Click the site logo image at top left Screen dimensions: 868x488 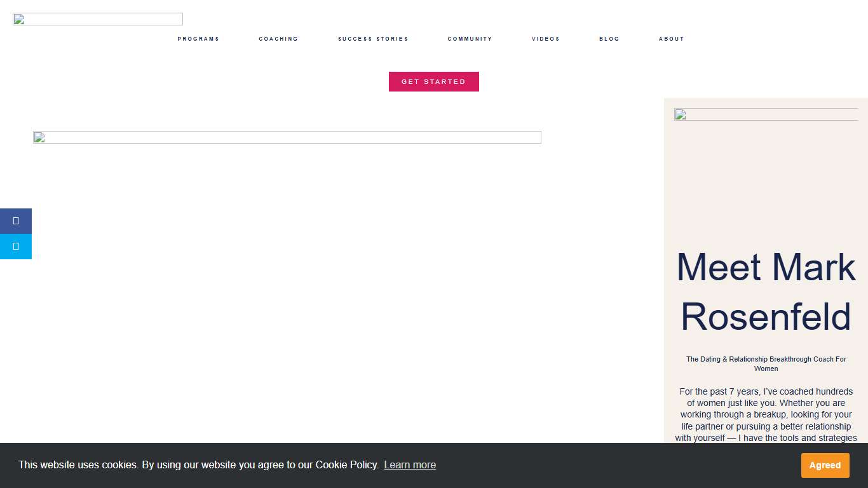[x=98, y=19]
